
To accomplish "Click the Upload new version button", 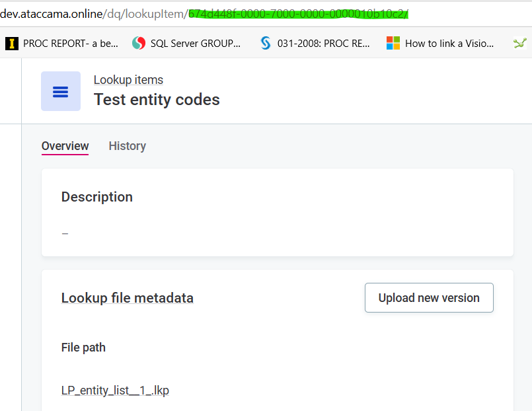I will (x=429, y=298).
